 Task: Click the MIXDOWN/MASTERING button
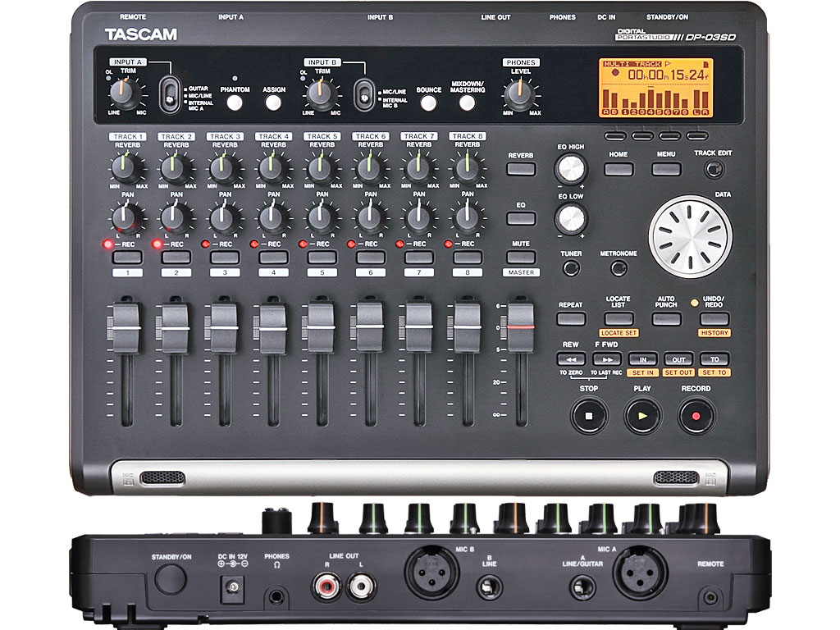(x=467, y=103)
